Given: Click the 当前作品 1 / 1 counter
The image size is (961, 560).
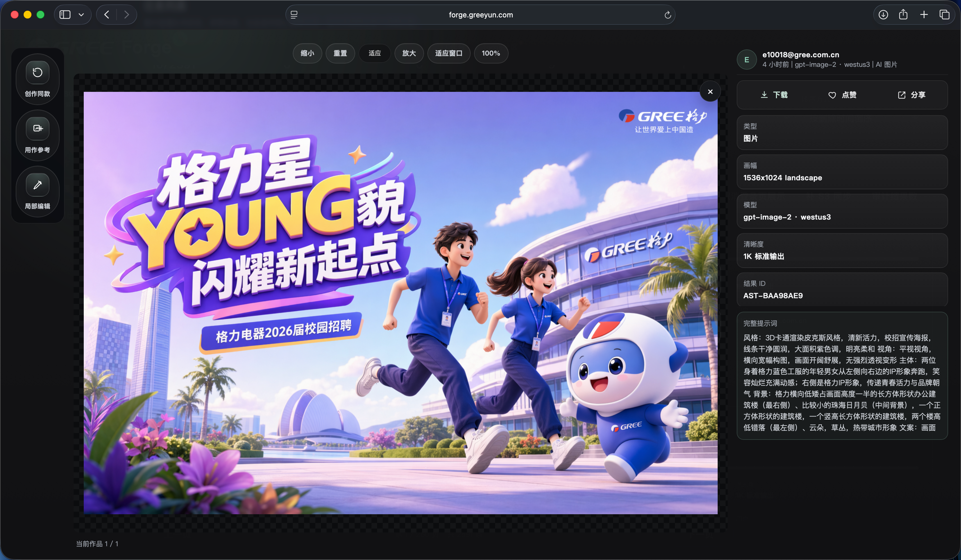Looking at the screenshot, I should [x=97, y=544].
